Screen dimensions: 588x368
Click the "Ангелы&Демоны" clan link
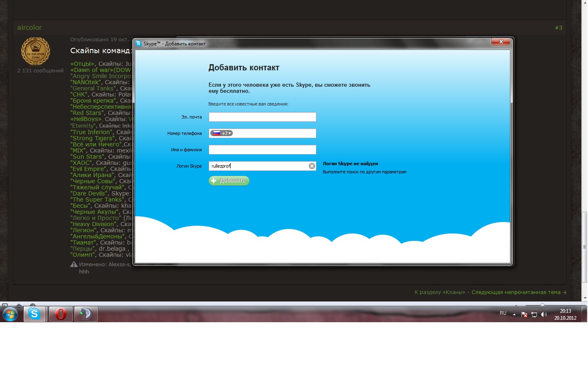pos(98,236)
